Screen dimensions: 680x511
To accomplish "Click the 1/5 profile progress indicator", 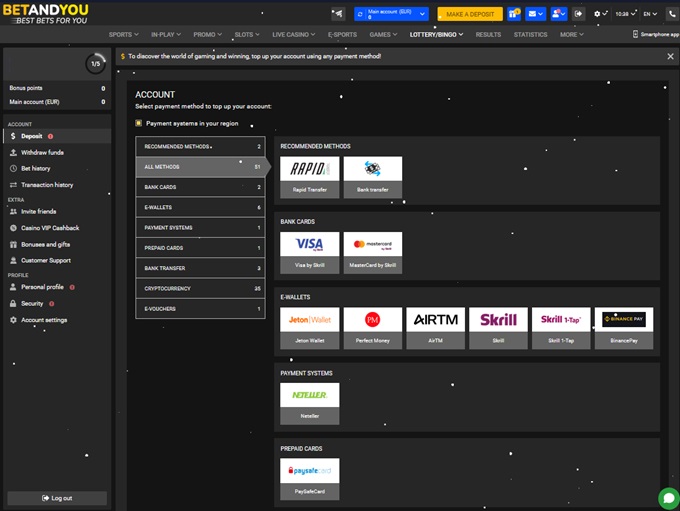I will click(96, 64).
